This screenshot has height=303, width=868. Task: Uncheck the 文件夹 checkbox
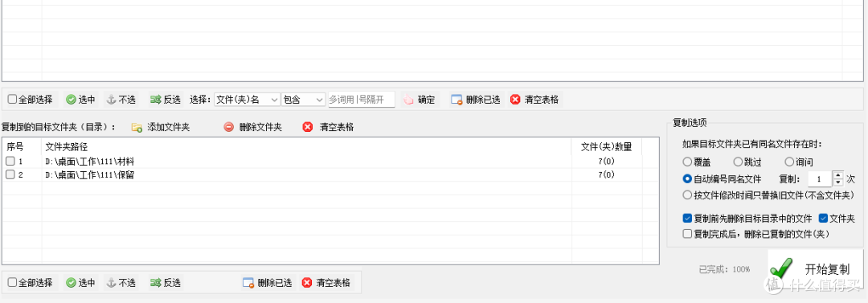point(823,218)
